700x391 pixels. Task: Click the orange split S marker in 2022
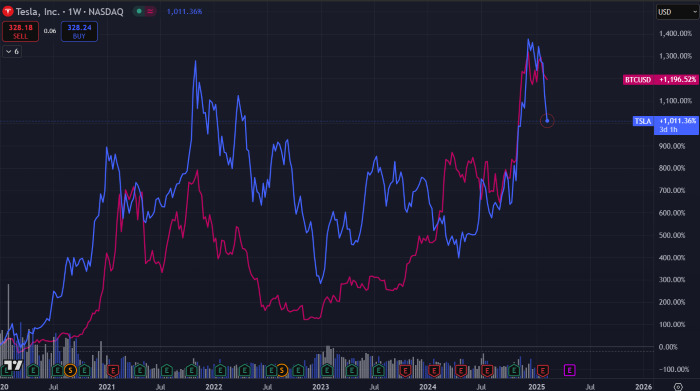tap(281, 370)
